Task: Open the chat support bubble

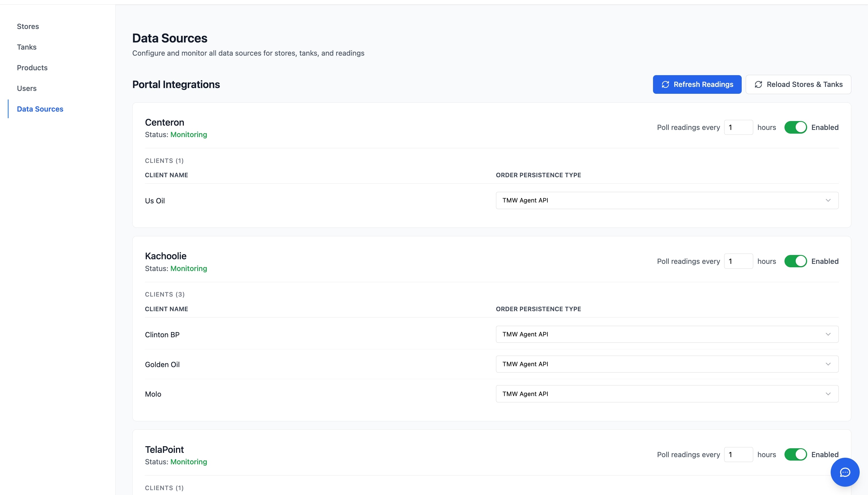Action: click(x=844, y=472)
